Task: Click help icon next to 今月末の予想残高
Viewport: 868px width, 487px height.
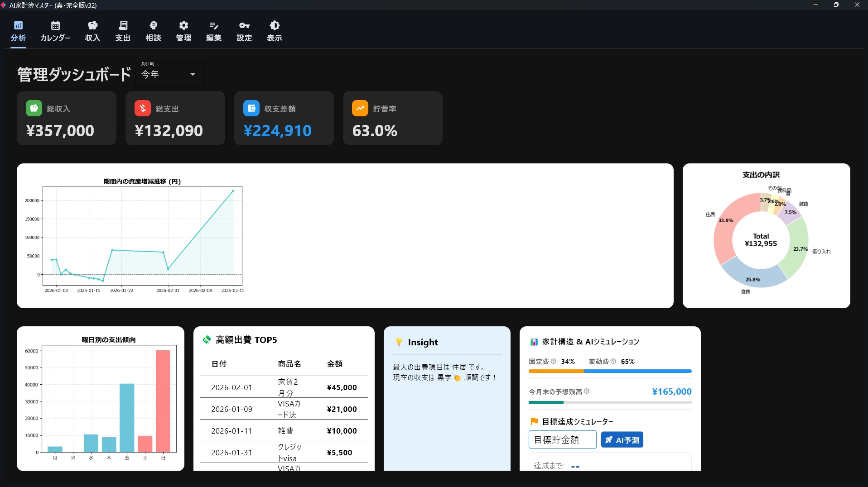Action: pyautogui.click(x=587, y=391)
